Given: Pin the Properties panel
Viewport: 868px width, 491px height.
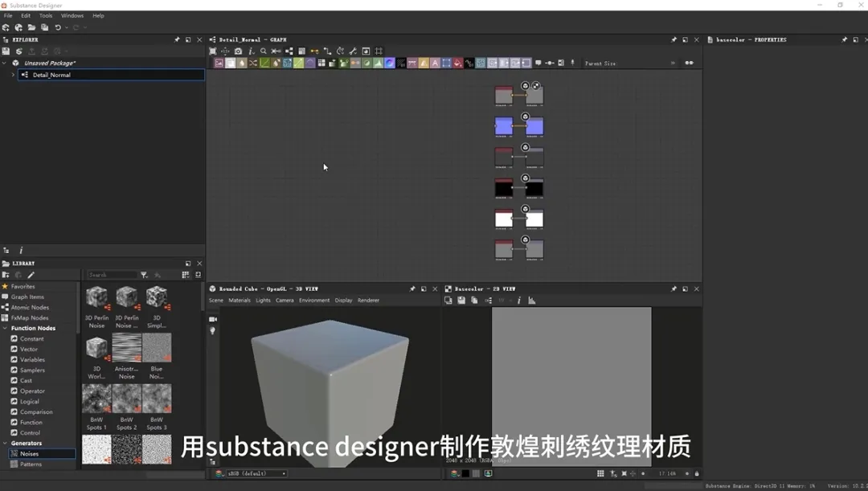Looking at the screenshot, I should click(844, 40).
